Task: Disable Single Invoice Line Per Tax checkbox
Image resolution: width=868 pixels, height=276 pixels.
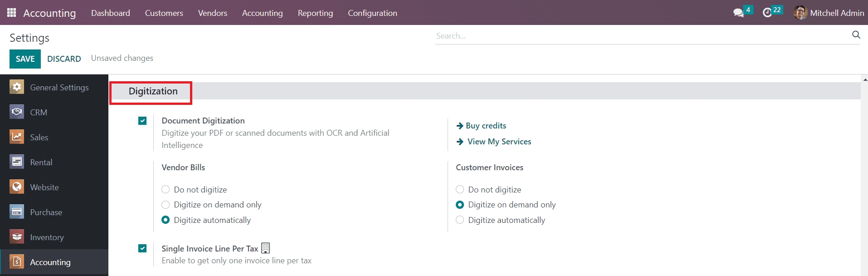Action: tap(142, 248)
